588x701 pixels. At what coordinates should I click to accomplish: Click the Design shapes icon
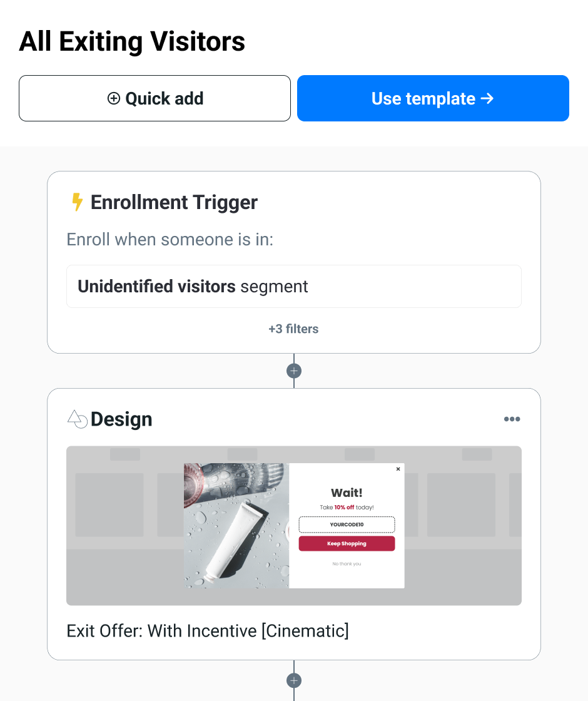78,419
